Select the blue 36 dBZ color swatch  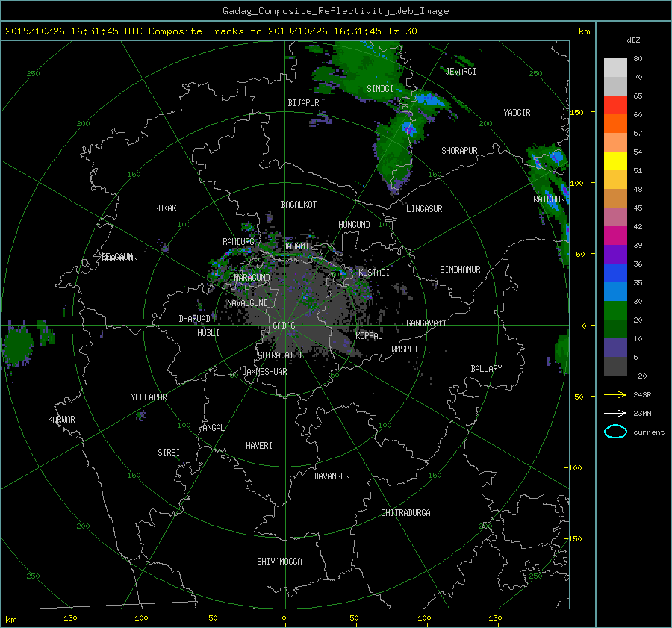coord(615,273)
